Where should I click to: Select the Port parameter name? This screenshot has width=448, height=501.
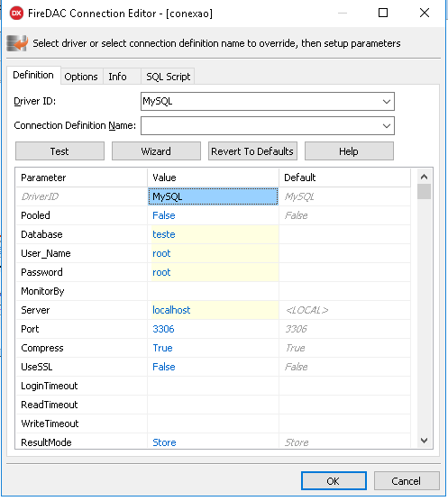click(30, 329)
